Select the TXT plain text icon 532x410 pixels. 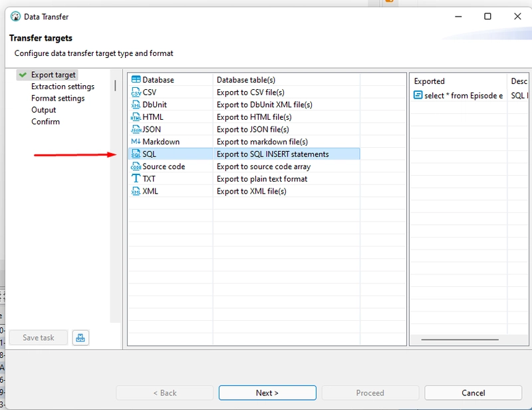tap(136, 179)
